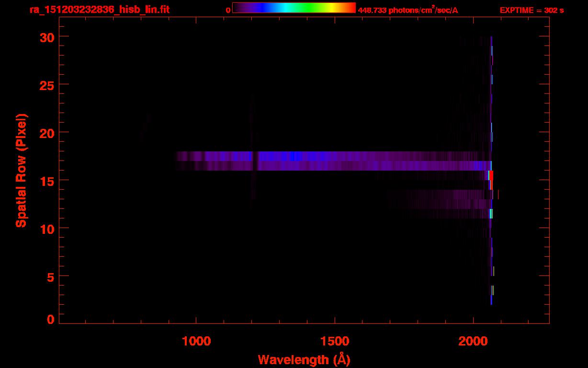
Task: Click the y-axis tick label 5
Action: pyautogui.click(x=50, y=276)
